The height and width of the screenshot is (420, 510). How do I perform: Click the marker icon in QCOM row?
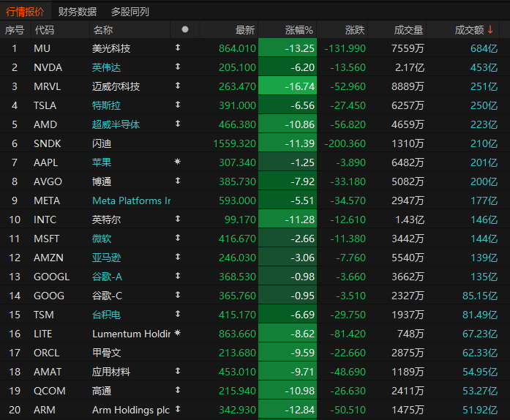pyautogui.click(x=178, y=390)
